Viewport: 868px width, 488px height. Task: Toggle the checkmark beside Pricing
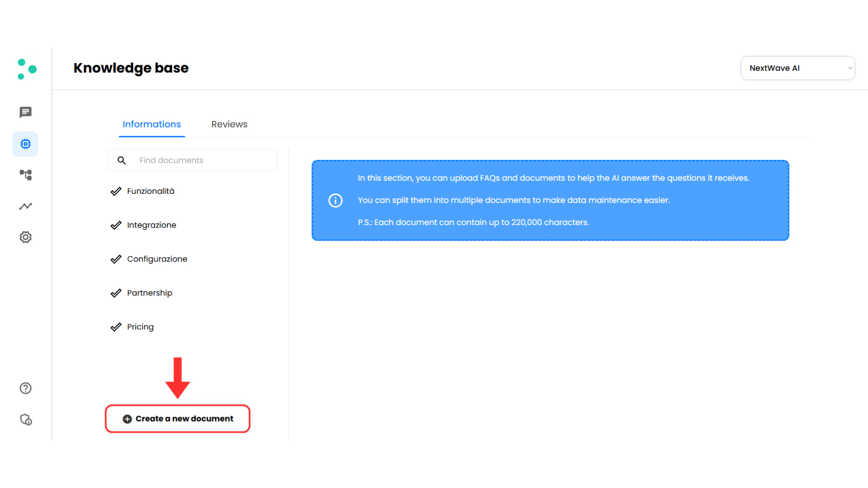[116, 326]
